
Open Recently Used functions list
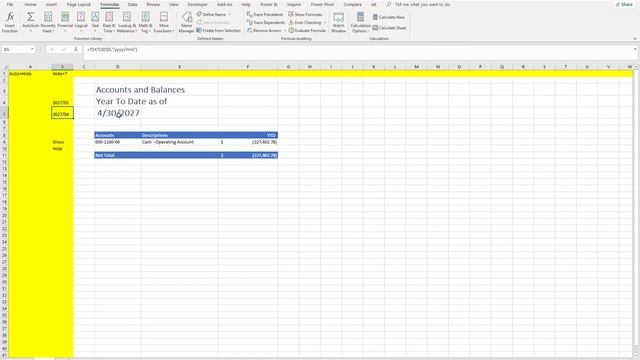[x=48, y=22]
